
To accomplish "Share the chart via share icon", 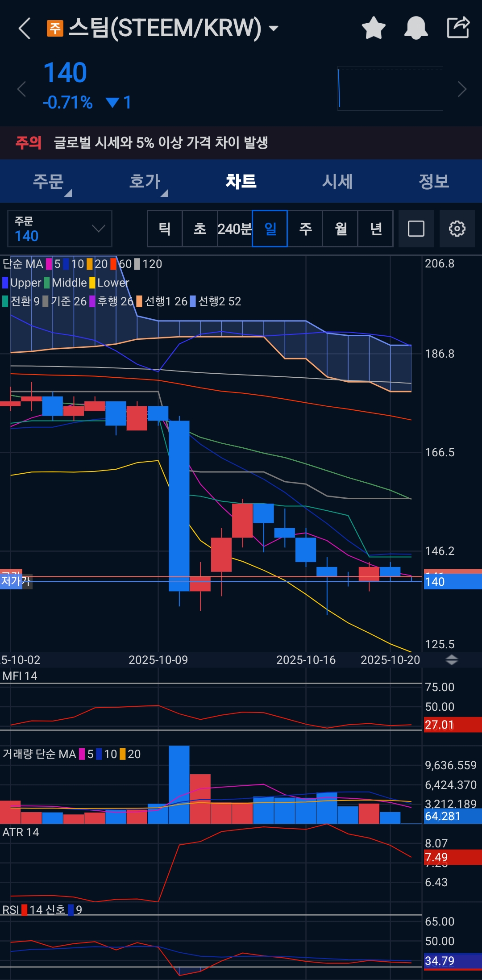I will click(458, 28).
